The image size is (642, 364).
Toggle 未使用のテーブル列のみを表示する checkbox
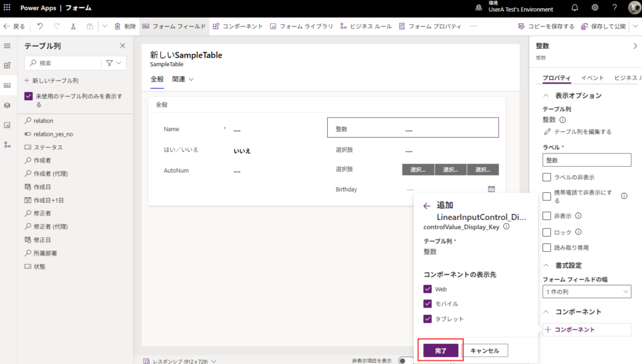click(28, 96)
